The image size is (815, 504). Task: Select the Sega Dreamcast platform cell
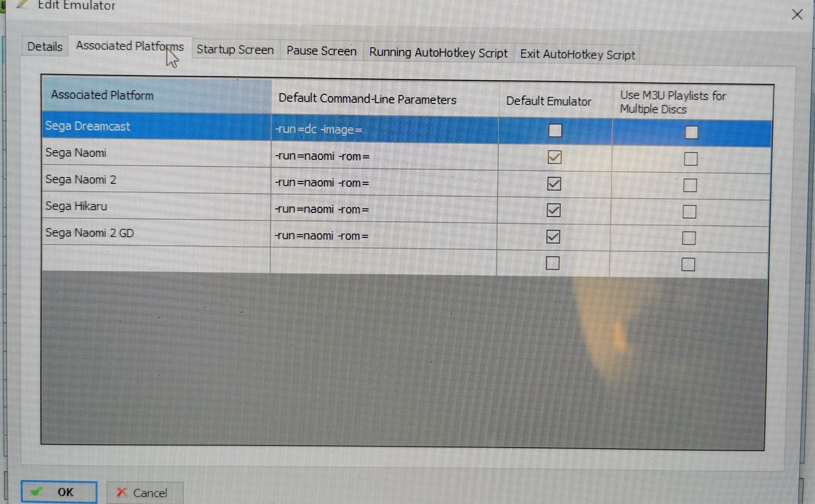coord(156,127)
